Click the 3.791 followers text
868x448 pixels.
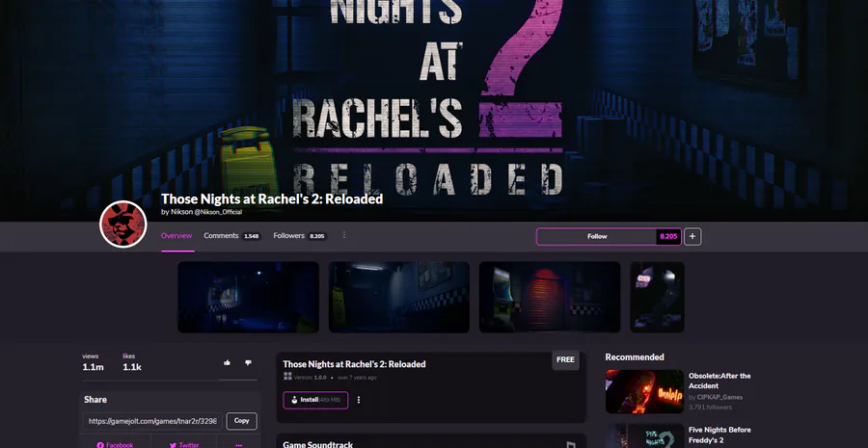pos(710,408)
